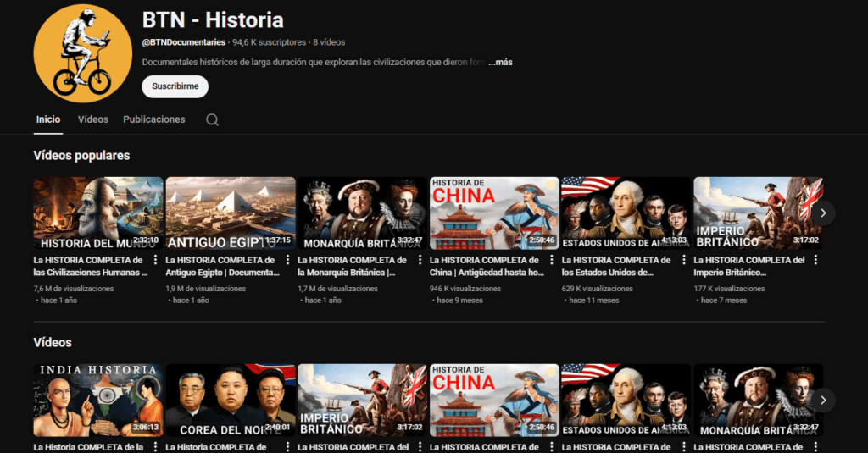Open the India Historia video thumbnail
The height and width of the screenshot is (453, 868).
(98, 400)
